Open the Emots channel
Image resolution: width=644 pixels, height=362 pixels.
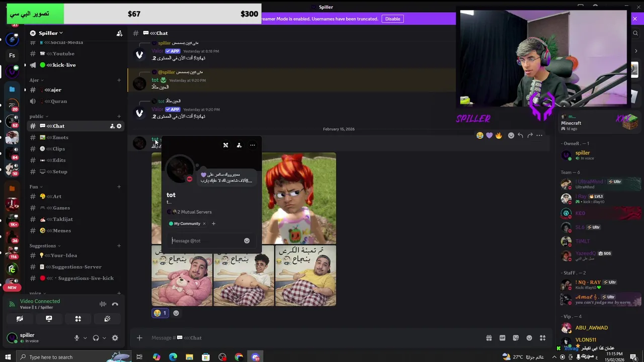pyautogui.click(x=75, y=137)
